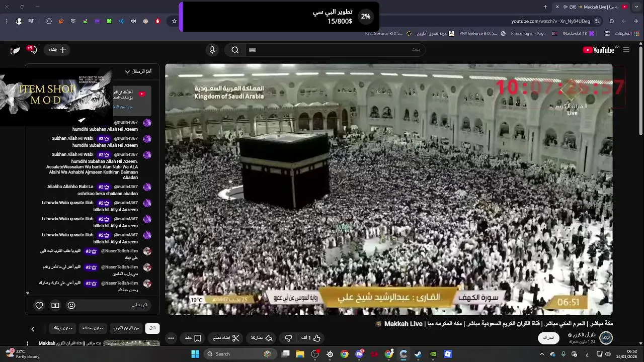Open the tab search dropdown arrow
644x362 pixels.
[637, 7]
